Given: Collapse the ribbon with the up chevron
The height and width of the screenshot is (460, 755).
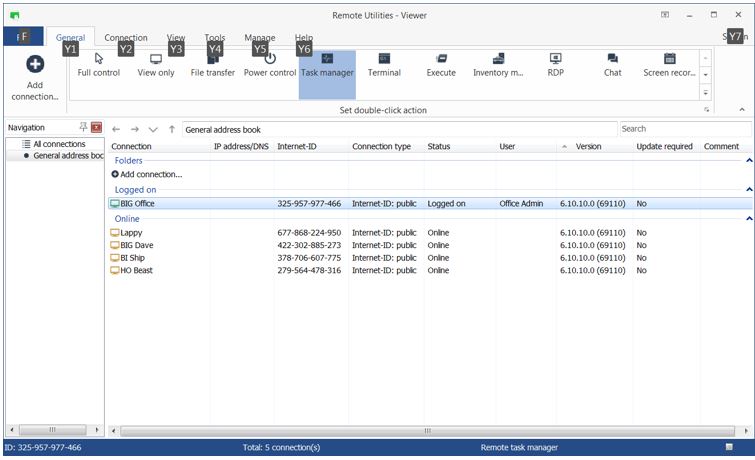Looking at the screenshot, I should [741, 109].
